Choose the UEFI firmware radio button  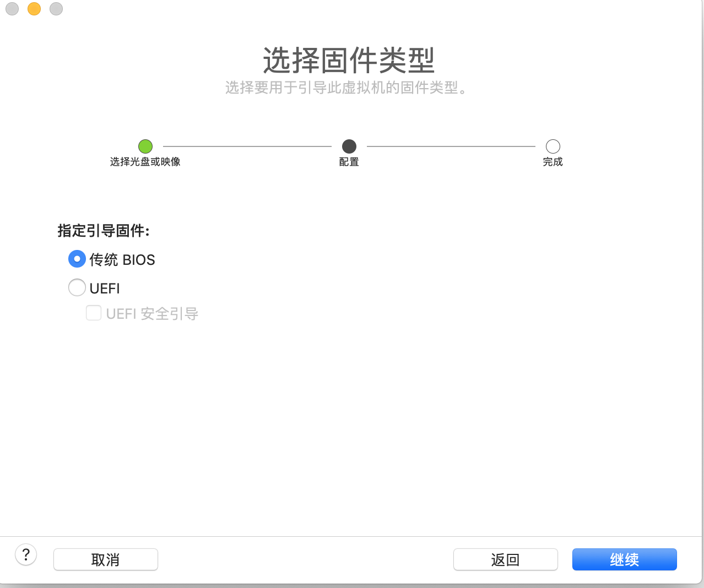click(x=77, y=287)
